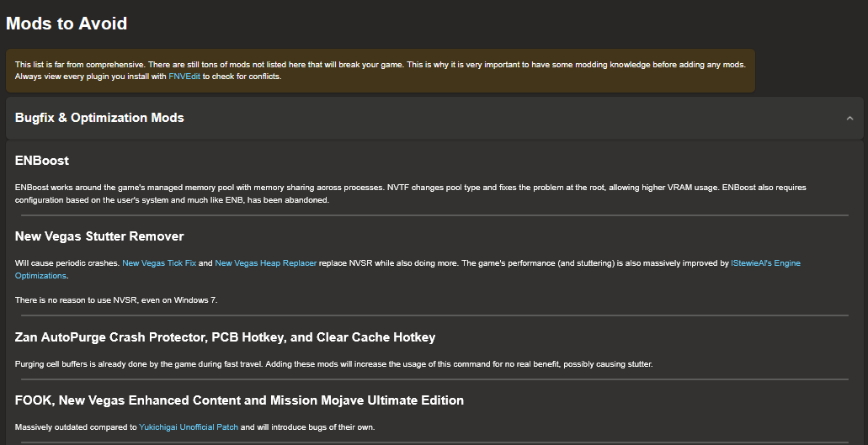The image size is (868, 445).
Task: Open the New Vegas Tick Fix link
Action: coord(159,263)
